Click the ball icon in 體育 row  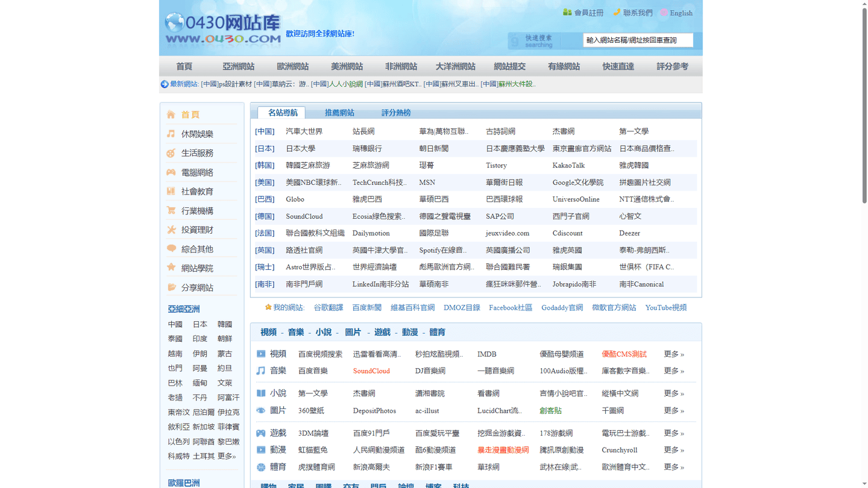click(261, 467)
